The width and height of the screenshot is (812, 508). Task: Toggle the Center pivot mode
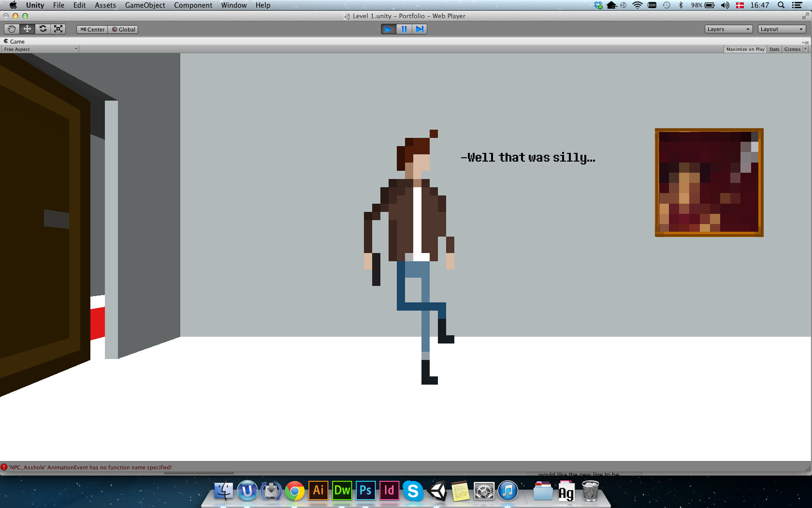[x=91, y=29]
